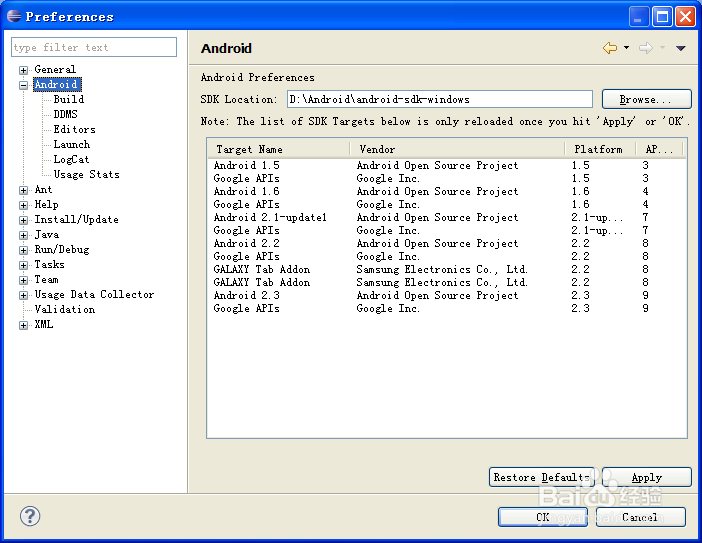The height and width of the screenshot is (543, 702).
Task: Click the SDK Location text field
Action: point(440,99)
